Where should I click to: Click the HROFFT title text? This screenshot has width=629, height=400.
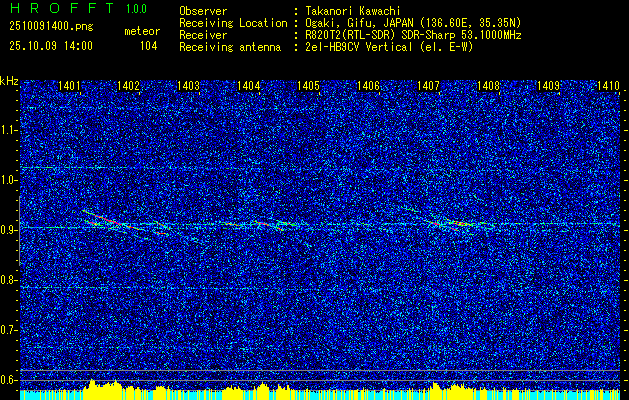click(62, 8)
